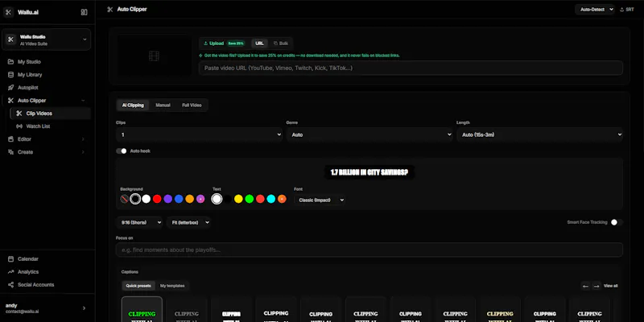
Task: Collapse the sidebar with the panel icon
Action: [85, 12]
